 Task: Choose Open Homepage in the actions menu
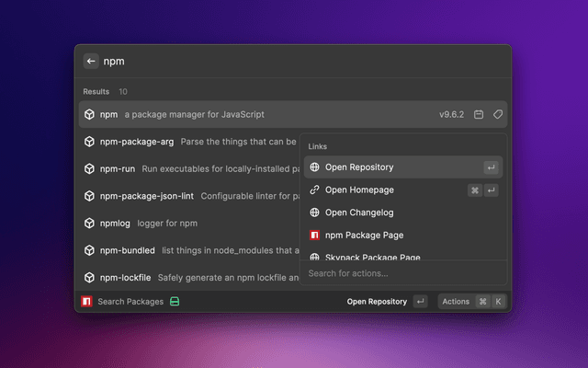pyautogui.click(x=403, y=190)
